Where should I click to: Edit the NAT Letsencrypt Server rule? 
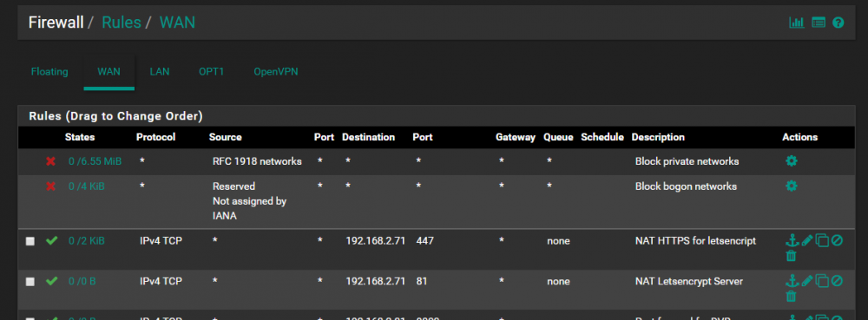click(807, 281)
